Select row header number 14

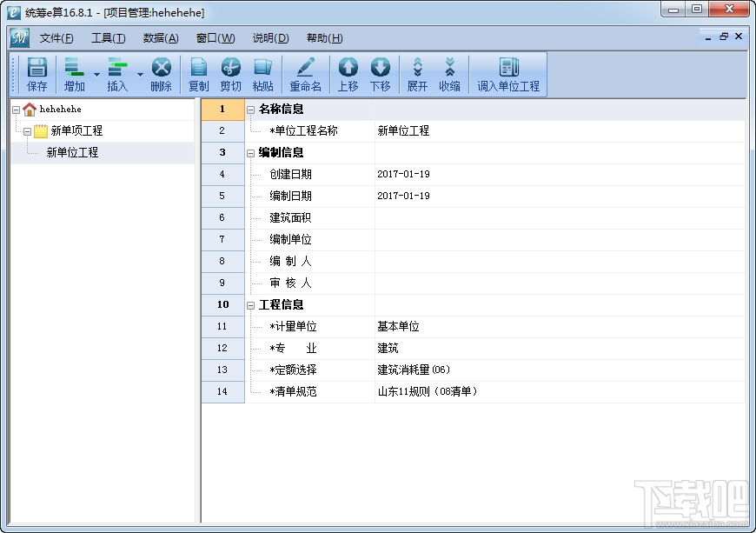point(222,391)
